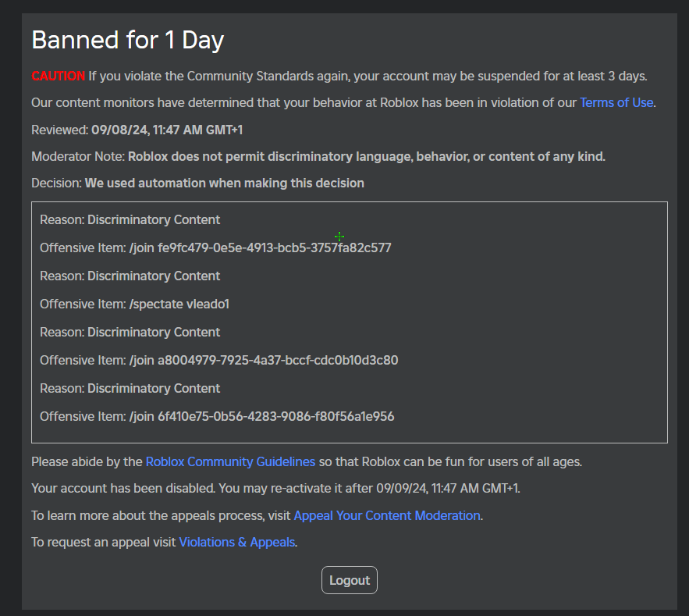This screenshot has height=616, width=689.
Task: Click offensive item '/join a8004979-7925-4a37-bccf-cdc0b10d3c80'
Action: [x=264, y=361]
